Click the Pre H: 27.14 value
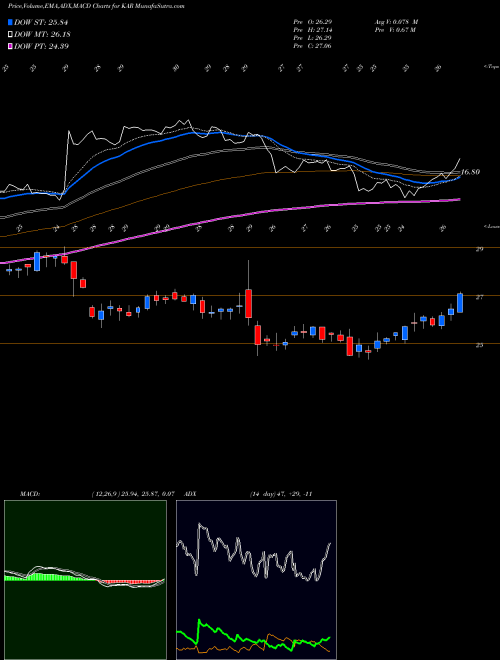 (313, 30)
